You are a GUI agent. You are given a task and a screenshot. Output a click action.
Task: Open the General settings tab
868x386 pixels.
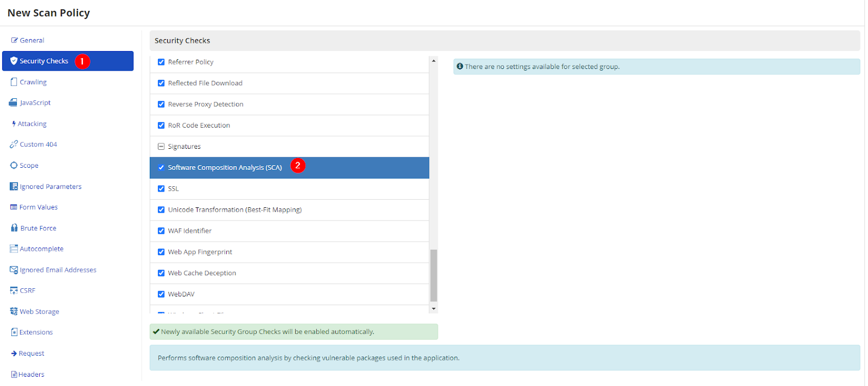click(x=32, y=40)
